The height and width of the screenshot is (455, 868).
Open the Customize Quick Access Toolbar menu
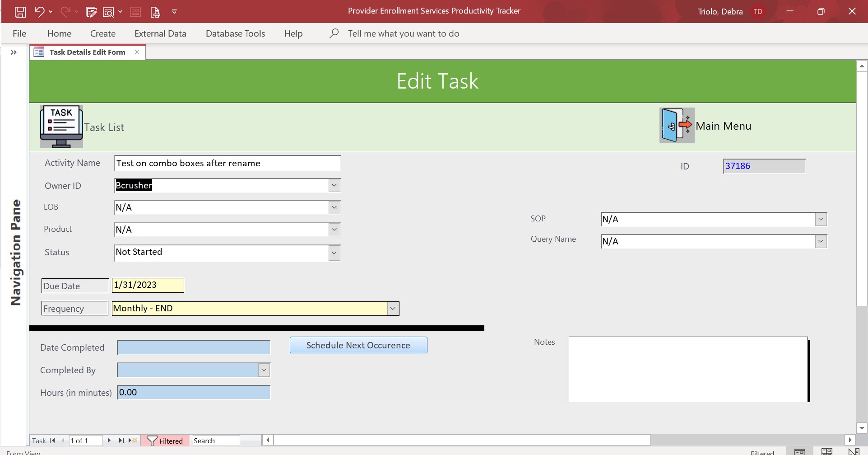(x=174, y=11)
